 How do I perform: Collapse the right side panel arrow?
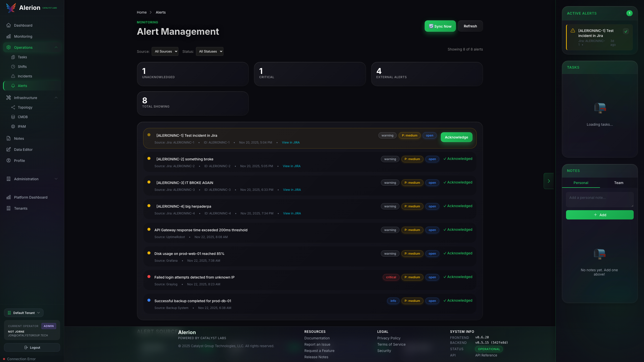click(549, 181)
